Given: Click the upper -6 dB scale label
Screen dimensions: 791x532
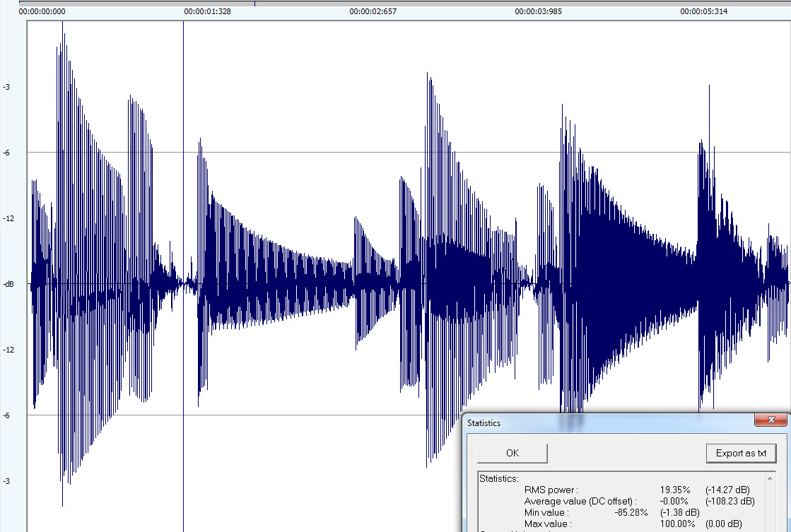Looking at the screenshot, I should (6, 153).
